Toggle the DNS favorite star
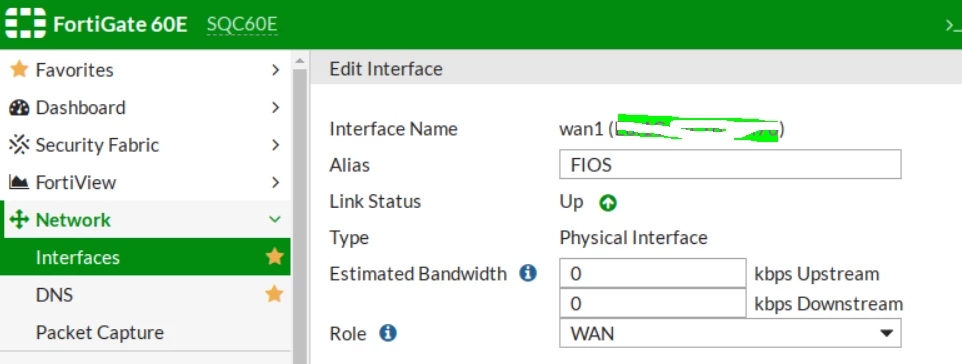The height and width of the screenshot is (364, 962). tap(274, 294)
